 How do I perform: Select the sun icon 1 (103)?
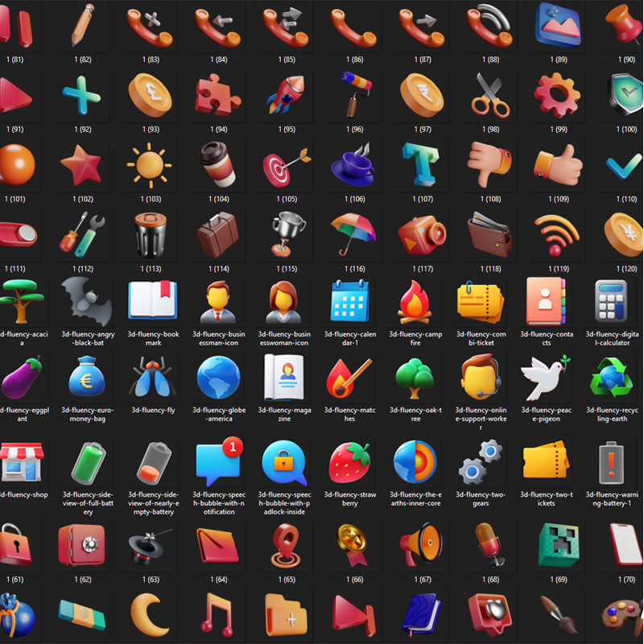coord(150,165)
